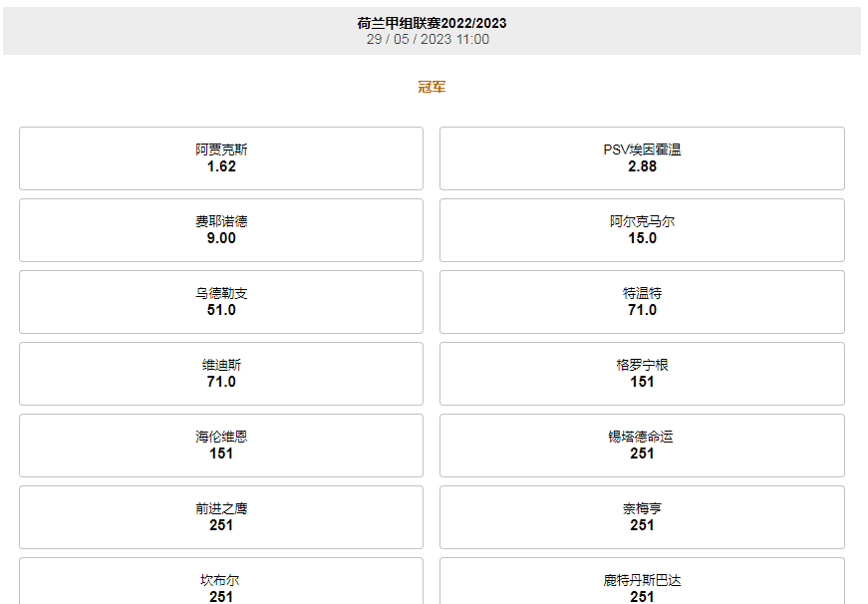This screenshot has height=604, width=868.
Task: Click the odds value 9.00
Action: pyautogui.click(x=220, y=239)
